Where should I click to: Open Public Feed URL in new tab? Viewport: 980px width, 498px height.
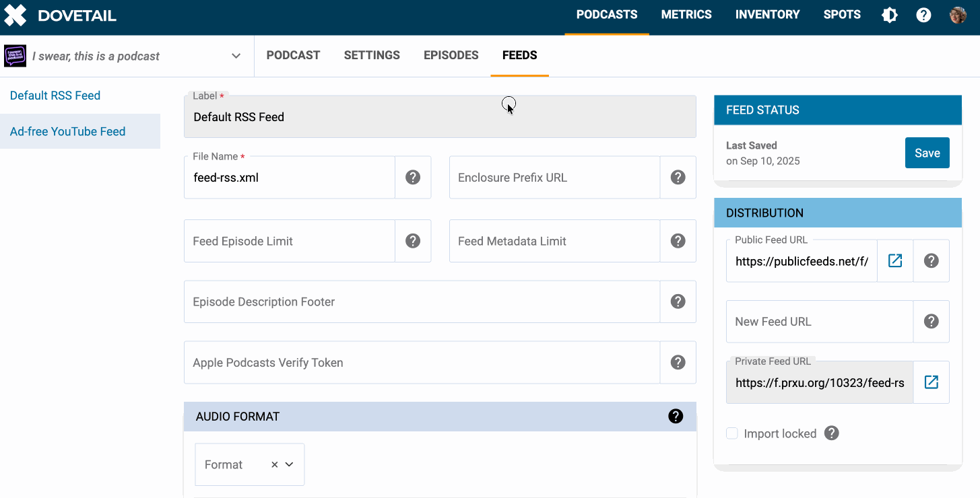point(895,261)
